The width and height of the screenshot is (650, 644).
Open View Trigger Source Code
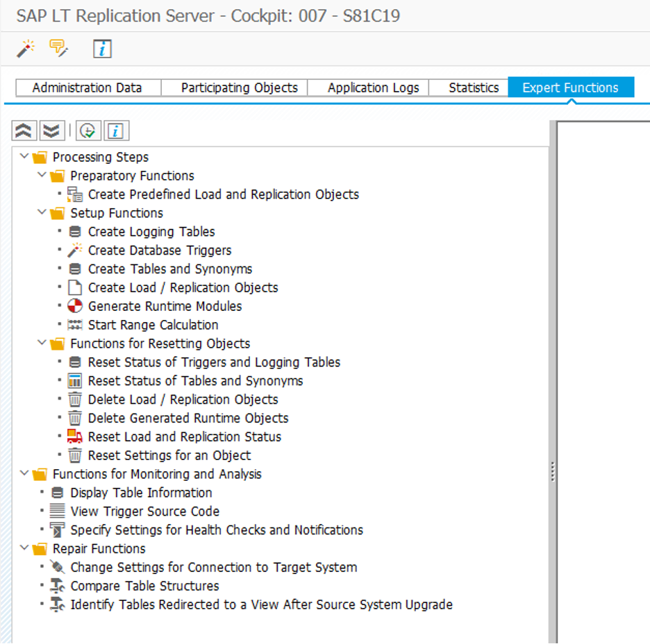tap(144, 511)
